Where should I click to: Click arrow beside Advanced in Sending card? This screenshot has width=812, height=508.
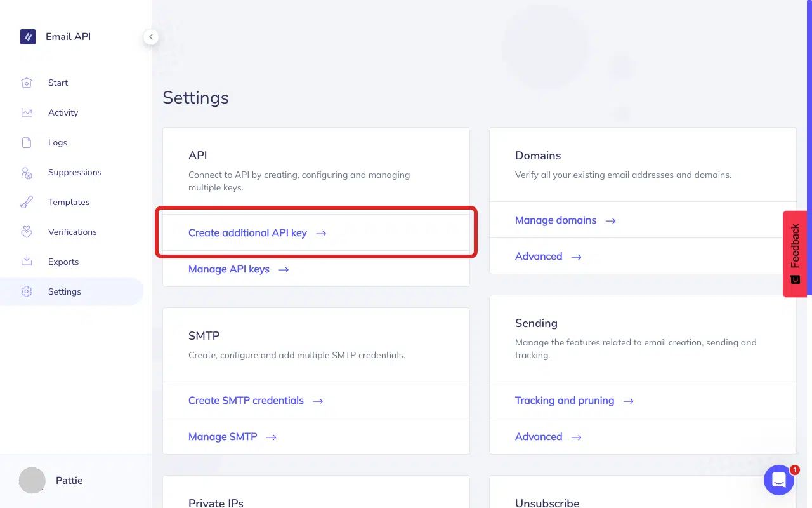576,438
